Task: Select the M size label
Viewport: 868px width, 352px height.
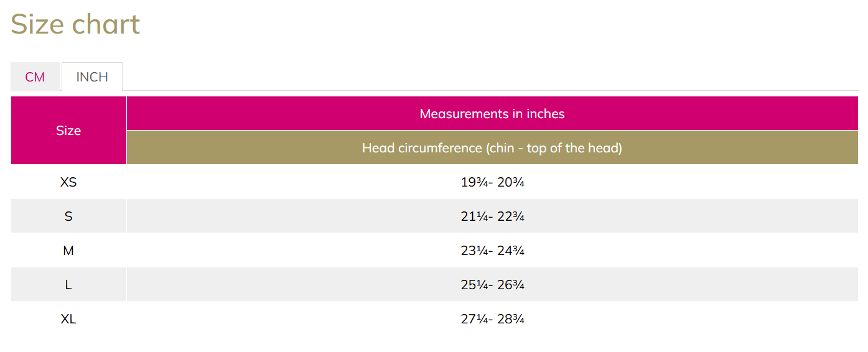Action: click(68, 251)
